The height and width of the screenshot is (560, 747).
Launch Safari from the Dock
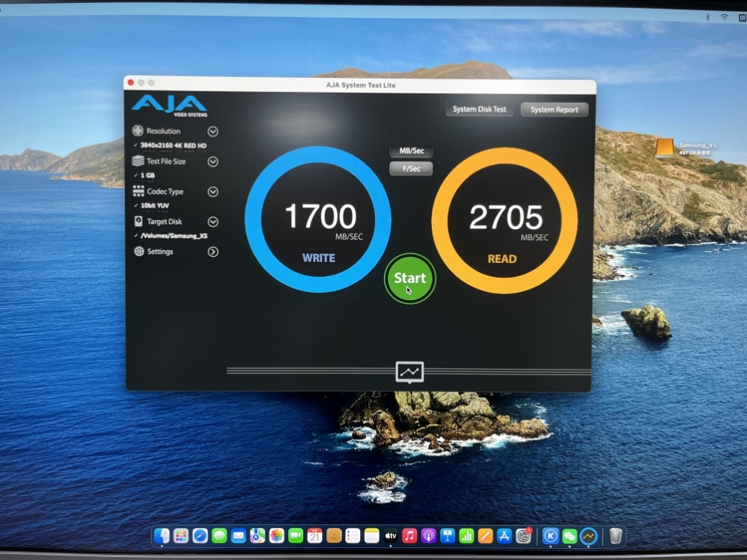click(200, 536)
